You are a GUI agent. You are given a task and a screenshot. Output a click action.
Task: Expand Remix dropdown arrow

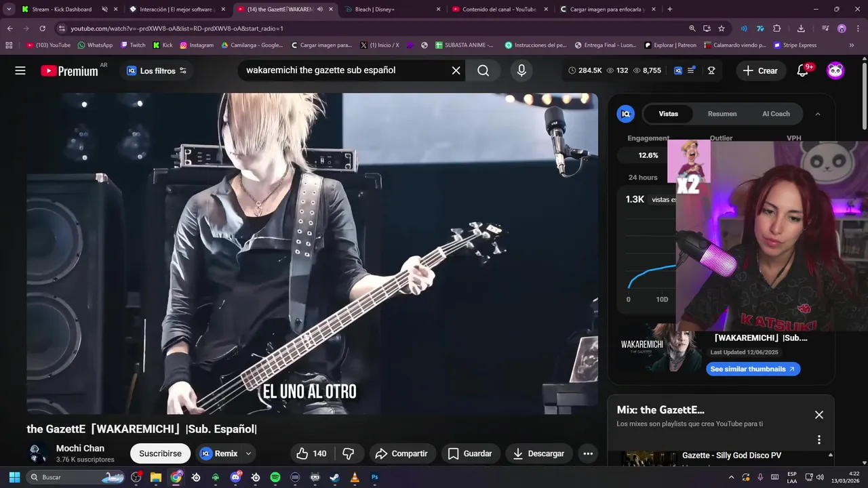pos(248,453)
